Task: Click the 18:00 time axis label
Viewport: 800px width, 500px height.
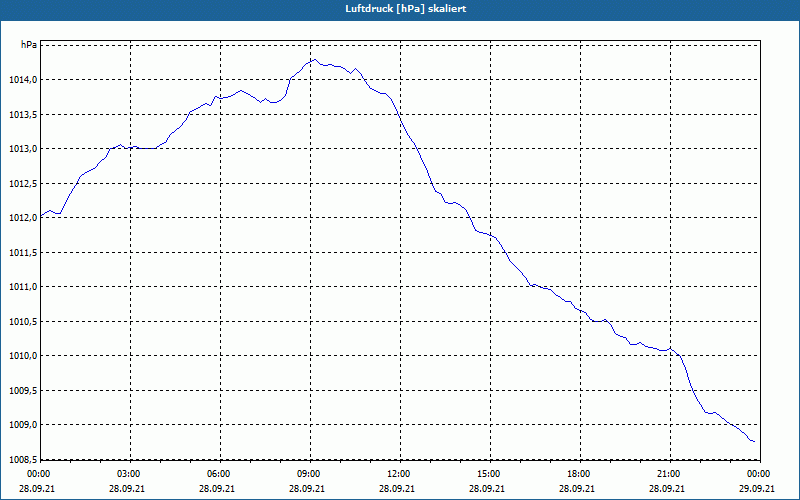Action: click(579, 474)
